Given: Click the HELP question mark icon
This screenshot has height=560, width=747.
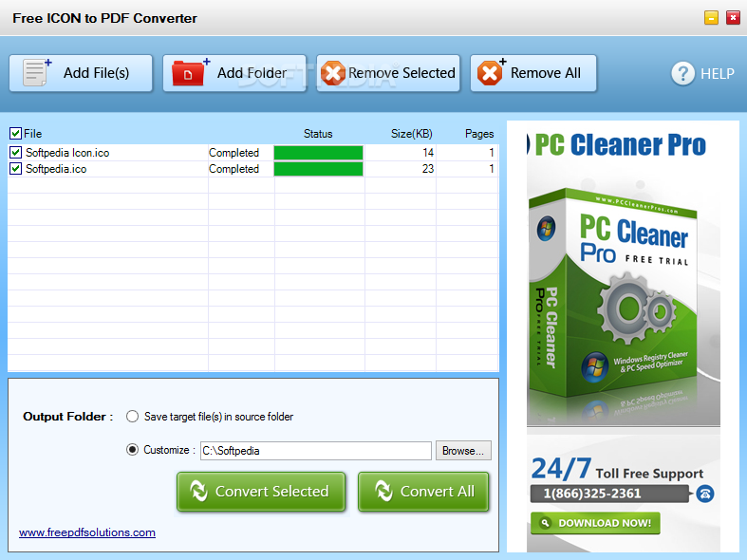Looking at the screenshot, I should (x=682, y=73).
